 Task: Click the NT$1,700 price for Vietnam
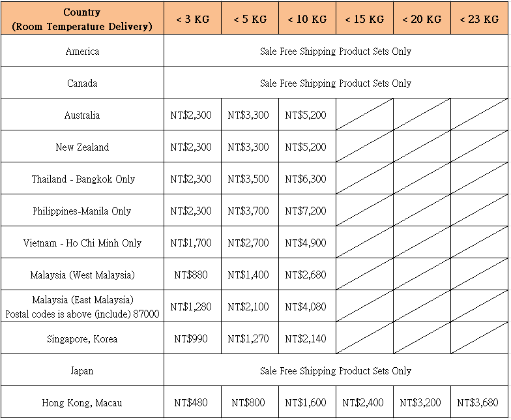(191, 243)
